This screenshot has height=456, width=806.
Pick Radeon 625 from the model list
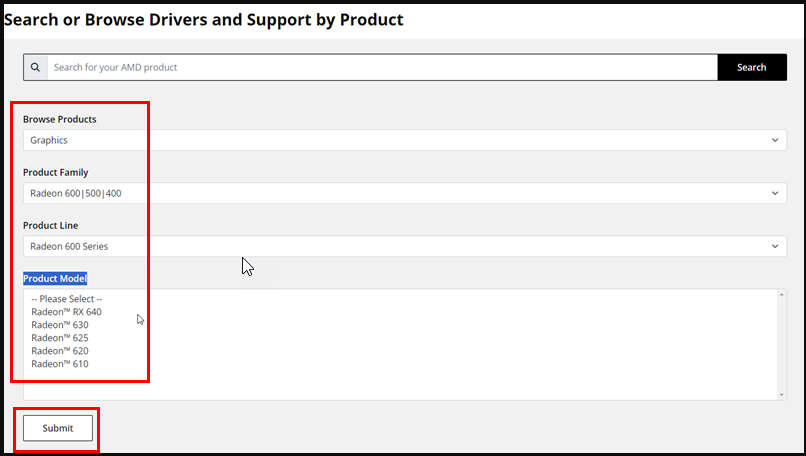(60, 338)
